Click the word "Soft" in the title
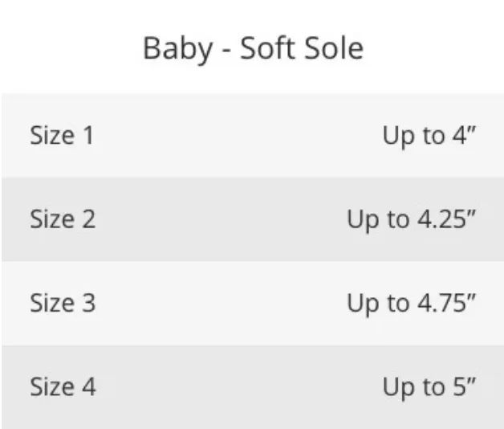This screenshot has height=429, width=504. click(x=267, y=48)
